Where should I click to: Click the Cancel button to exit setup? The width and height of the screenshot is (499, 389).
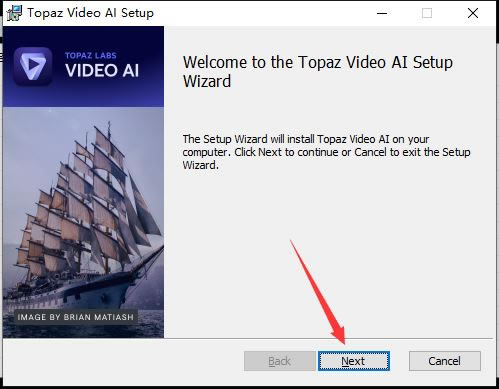(445, 361)
